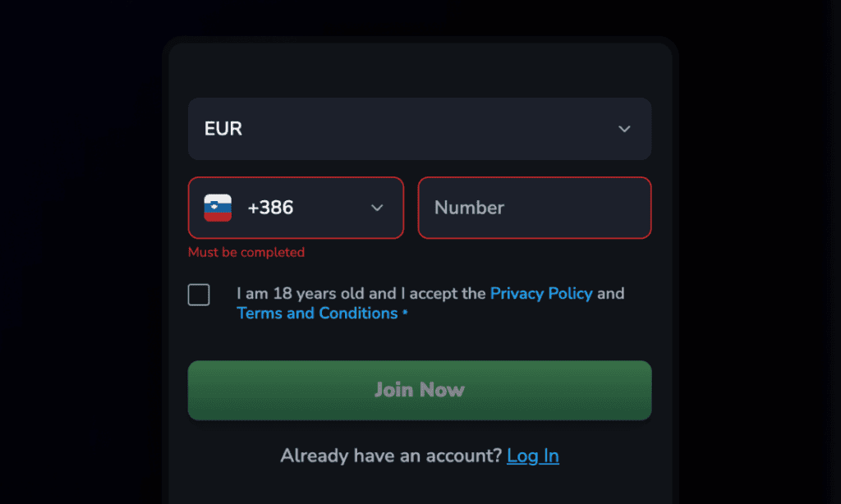This screenshot has height=504, width=841.
Task: Open the +386 country code selector
Action: (296, 208)
